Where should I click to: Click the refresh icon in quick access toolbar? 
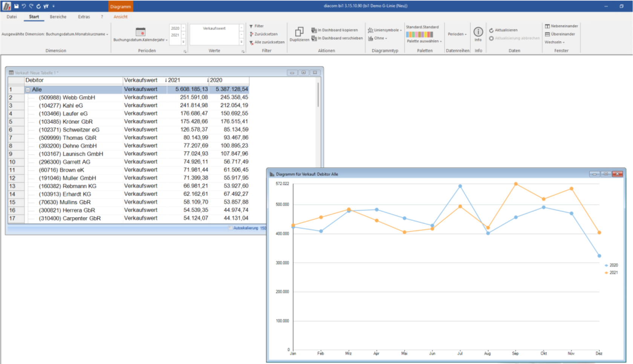point(38,6)
